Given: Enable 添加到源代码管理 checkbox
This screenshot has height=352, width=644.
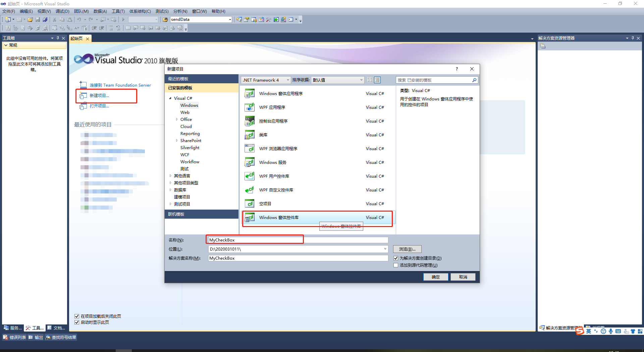Looking at the screenshot, I should tap(396, 265).
